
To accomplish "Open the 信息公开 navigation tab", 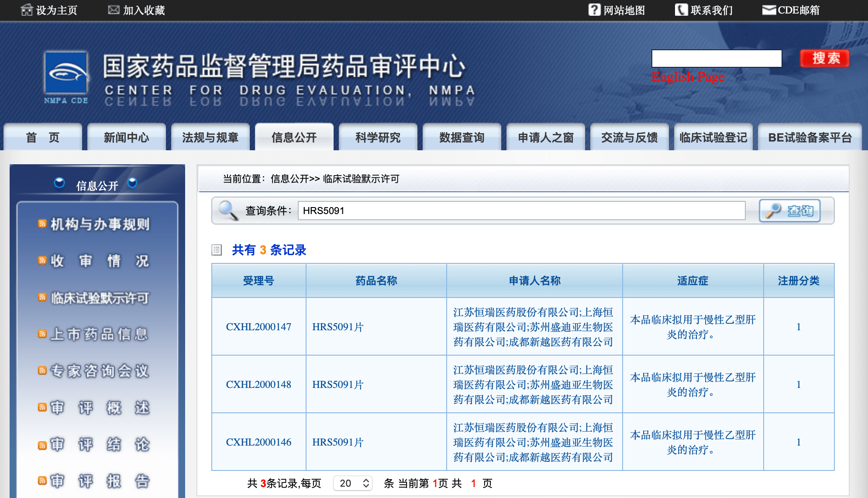I will [294, 138].
